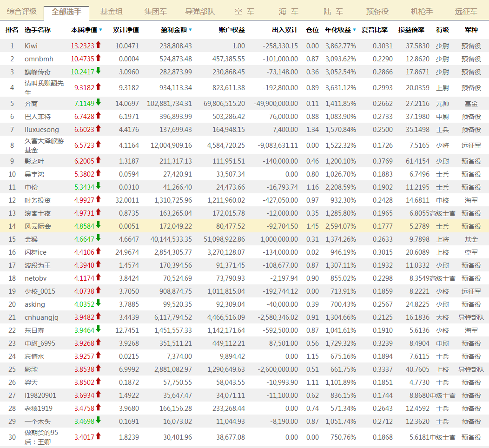
Task: Click the red up arrow for cnhuangjq
Action: click(x=98, y=316)
